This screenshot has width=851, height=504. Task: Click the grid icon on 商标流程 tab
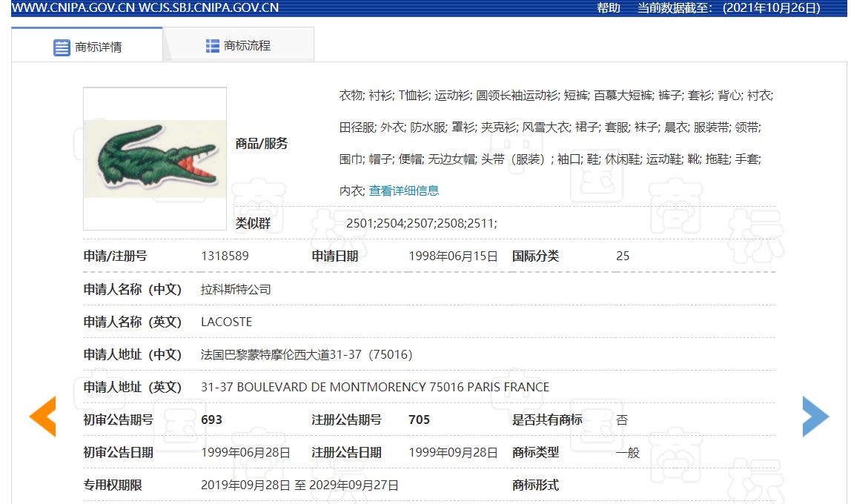point(211,45)
